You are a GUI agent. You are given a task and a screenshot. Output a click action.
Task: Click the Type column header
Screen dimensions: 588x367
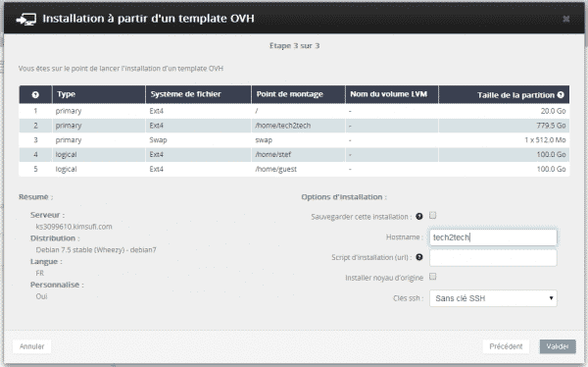[99, 94]
